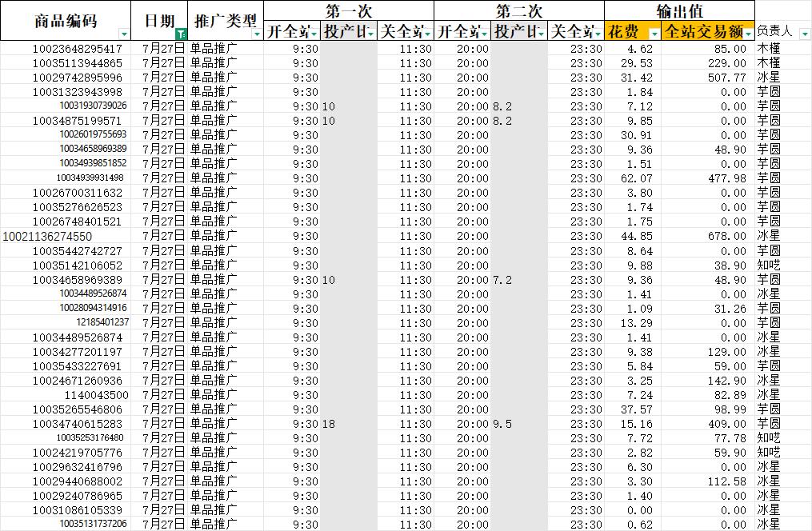Image resolution: width=812 pixels, height=531 pixels.
Task: Select product code 10034740615283
Action: (x=77, y=425)
